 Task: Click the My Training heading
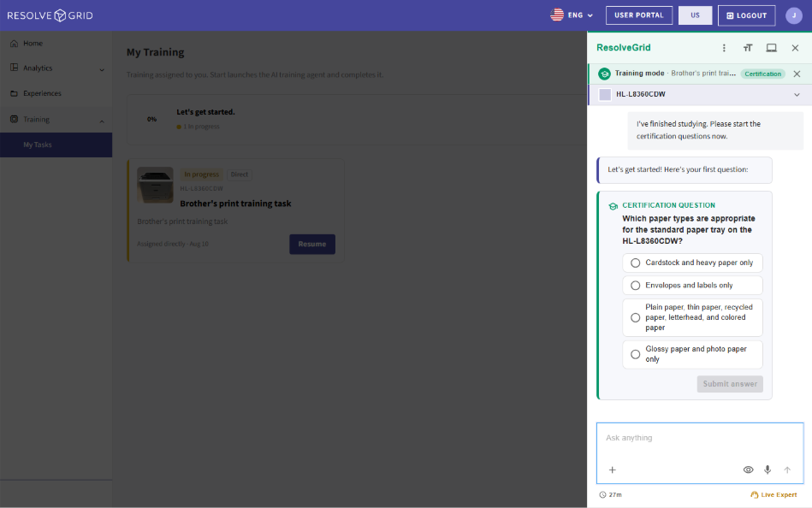point(156,52)
